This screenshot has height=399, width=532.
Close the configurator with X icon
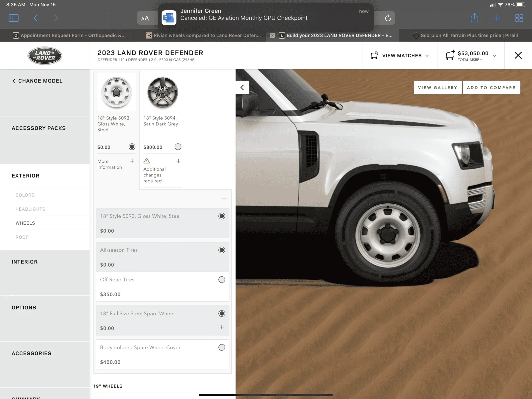tap(518, 55)
